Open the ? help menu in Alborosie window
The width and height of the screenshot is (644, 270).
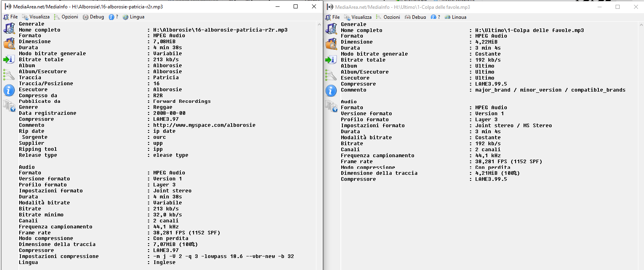click(x=113, y=17)
